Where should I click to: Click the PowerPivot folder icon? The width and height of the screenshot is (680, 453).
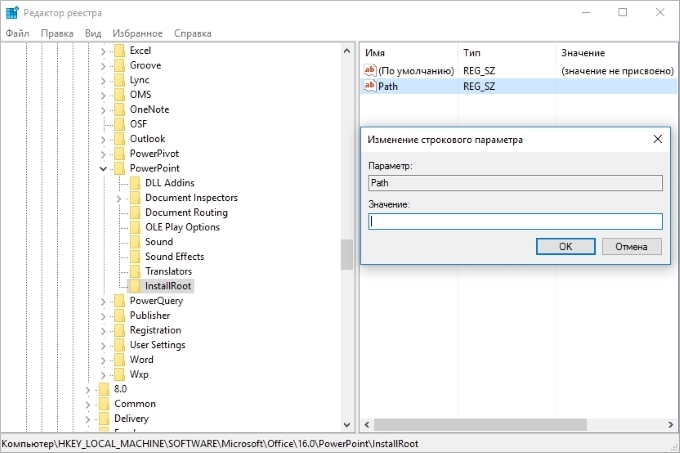coord(119,154)
